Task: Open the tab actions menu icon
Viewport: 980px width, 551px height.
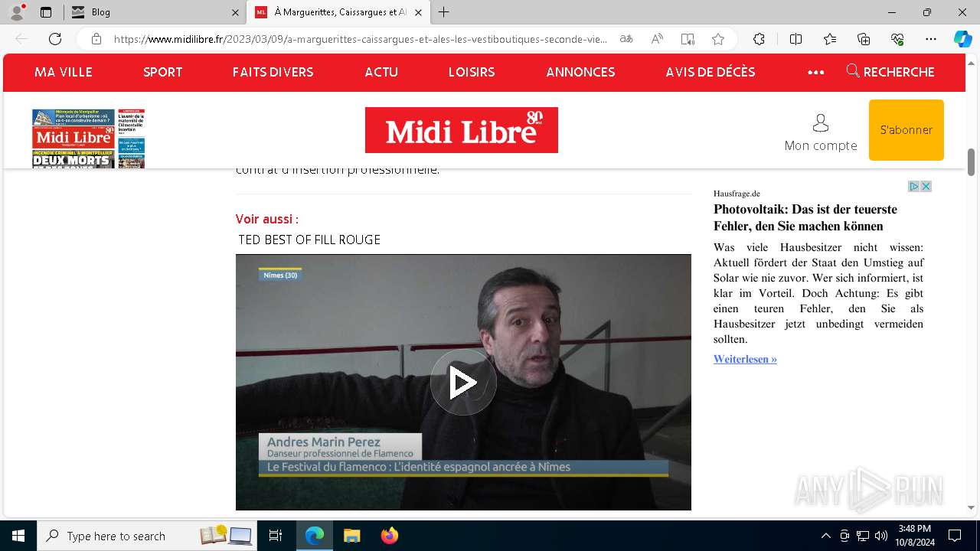Action: (x=46, y=12)
